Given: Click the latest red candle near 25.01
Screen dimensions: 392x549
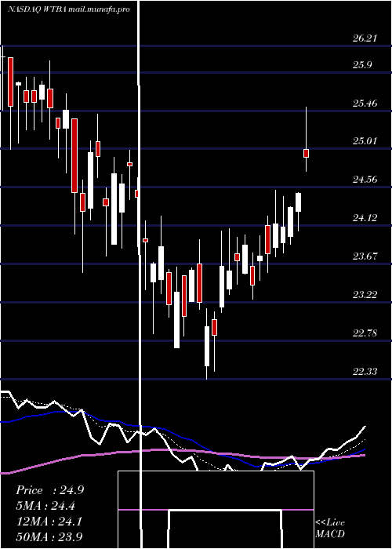Looking at the screenshot, I should [x=306, y=153].
